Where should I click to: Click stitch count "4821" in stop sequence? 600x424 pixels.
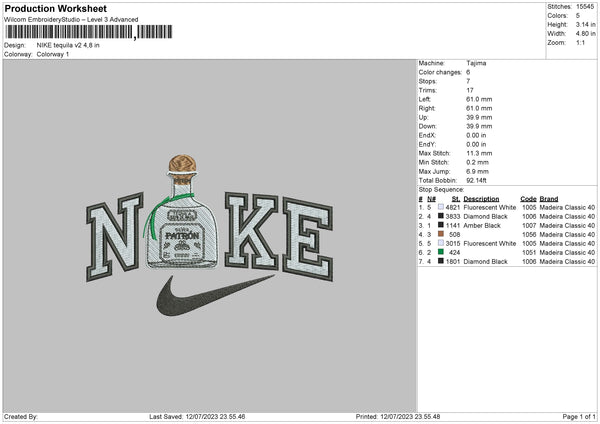[x=453, y=207]
